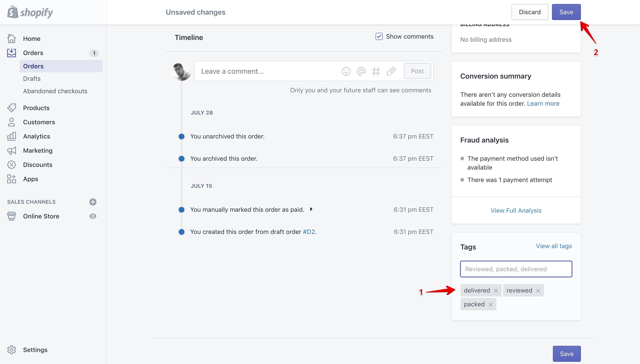Save changes with top Save button
Viewport: 640px width, 364px height.
566,12
